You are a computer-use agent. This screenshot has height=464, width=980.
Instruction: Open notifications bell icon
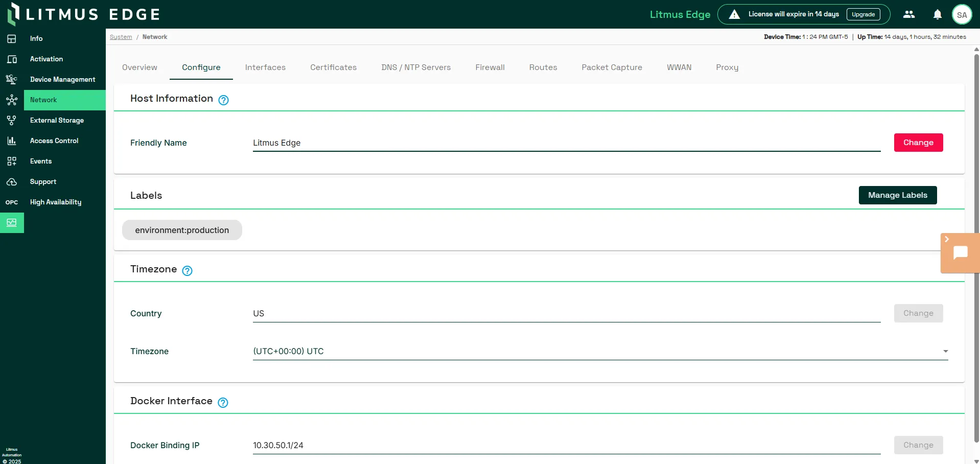click(x=938, y=14)
